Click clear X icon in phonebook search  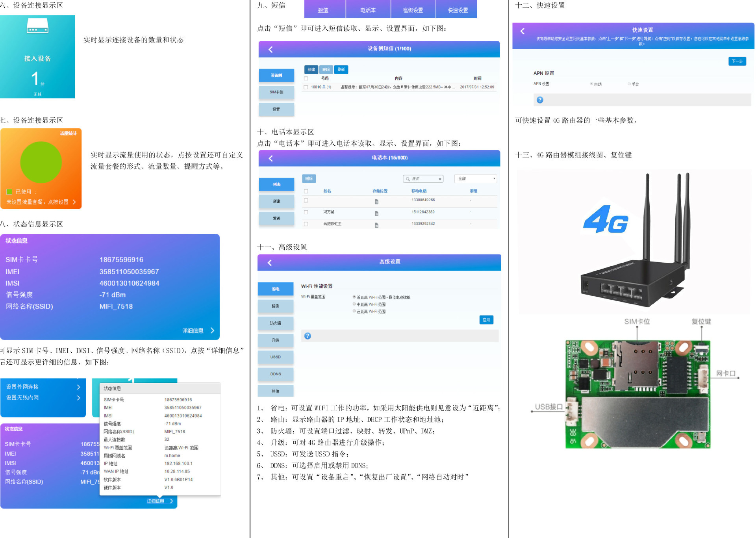pyautogui.click(x=440, y=179)
